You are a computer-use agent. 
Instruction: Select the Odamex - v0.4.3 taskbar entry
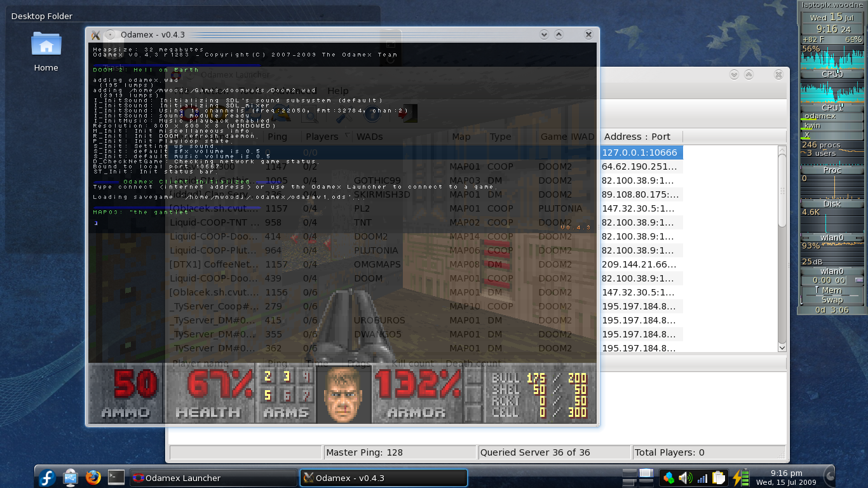tap(383, 478)
